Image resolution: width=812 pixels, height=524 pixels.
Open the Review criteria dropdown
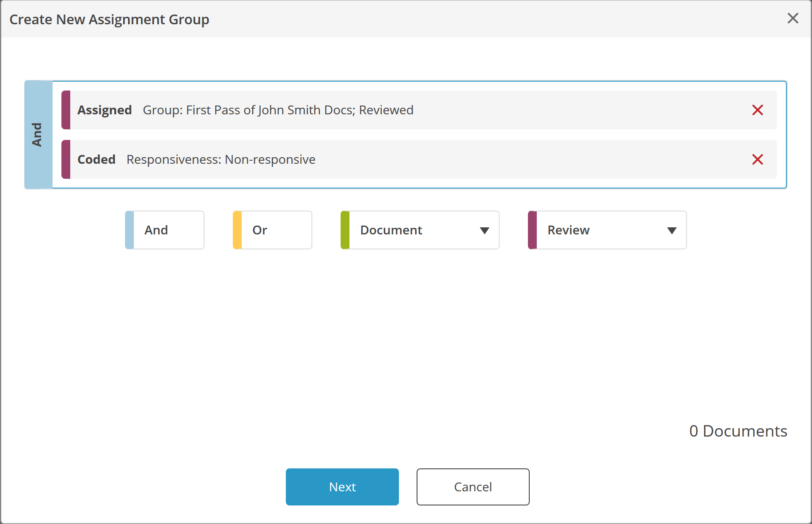pos(607,230)
